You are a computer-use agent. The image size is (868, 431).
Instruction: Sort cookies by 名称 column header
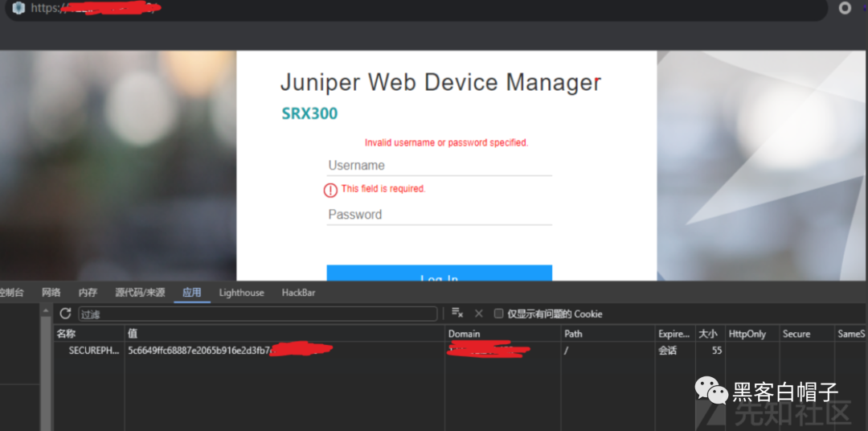coord(88,334)
